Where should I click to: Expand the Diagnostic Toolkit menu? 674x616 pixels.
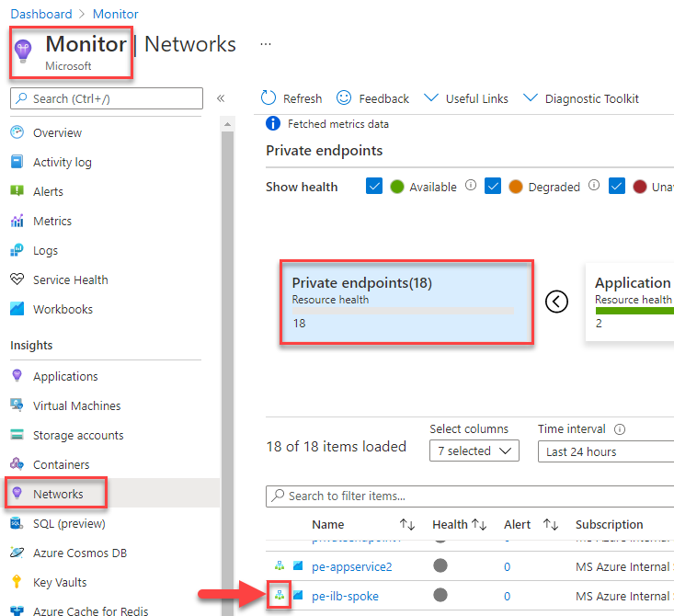[x=581, y=99]
